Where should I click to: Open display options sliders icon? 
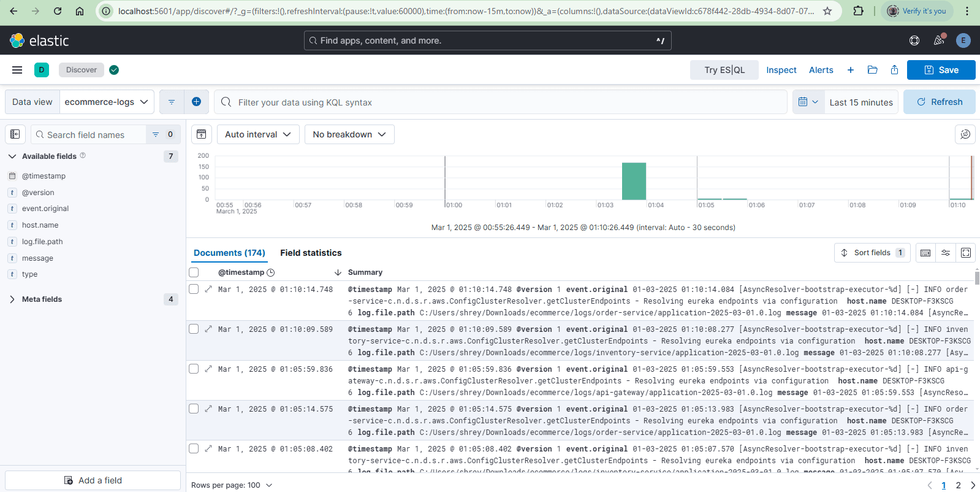[946, 253]
